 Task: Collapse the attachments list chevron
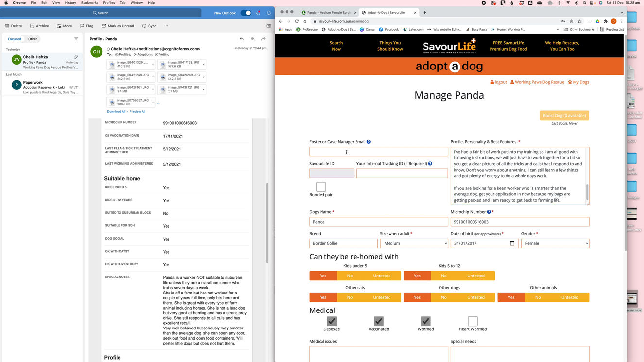[158, 103]
